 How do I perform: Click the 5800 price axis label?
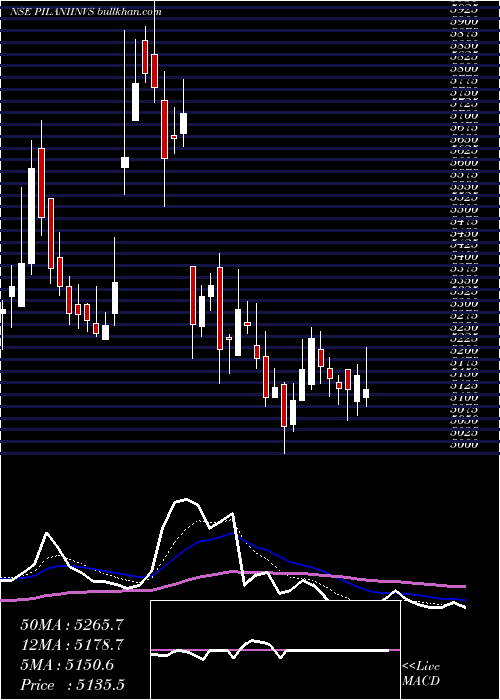click(465, 69)
